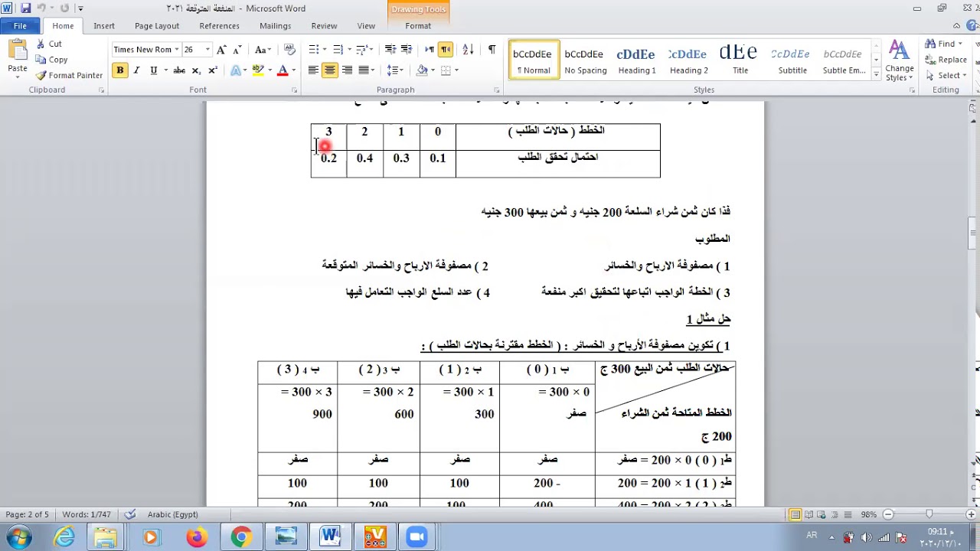Viewport: 980px width, 551px height.
Task: Switch to the References tab
Action: point(219,26)
